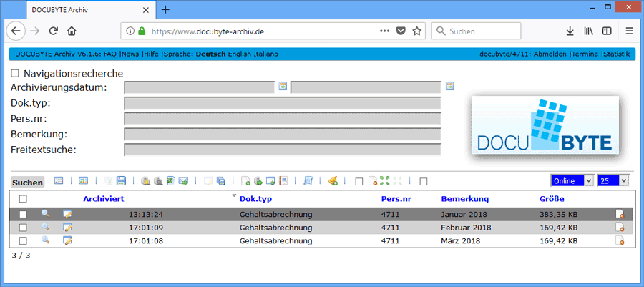Open the Firefox hamburger menu
This screenshot has height=287, width=644.
[x=629, y=31]
